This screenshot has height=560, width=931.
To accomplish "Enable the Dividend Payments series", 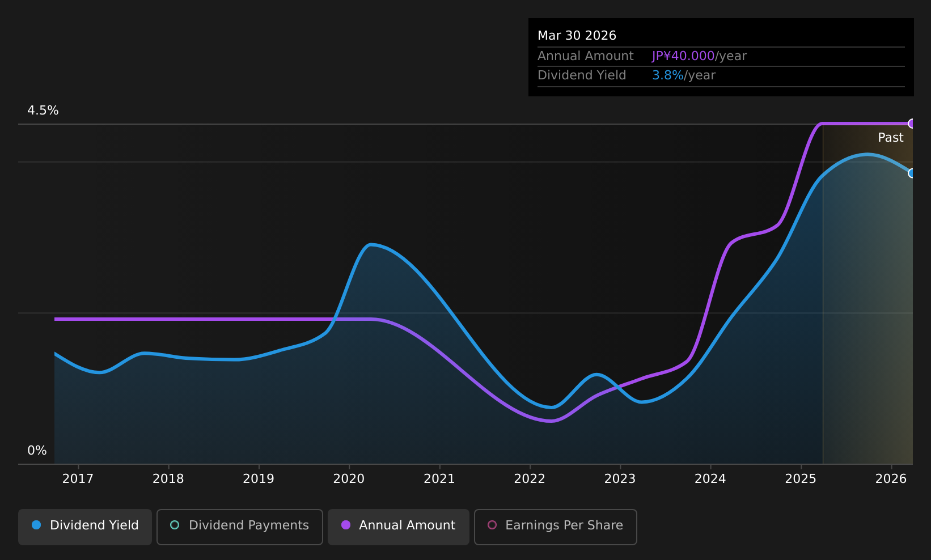I will (240, 527).
